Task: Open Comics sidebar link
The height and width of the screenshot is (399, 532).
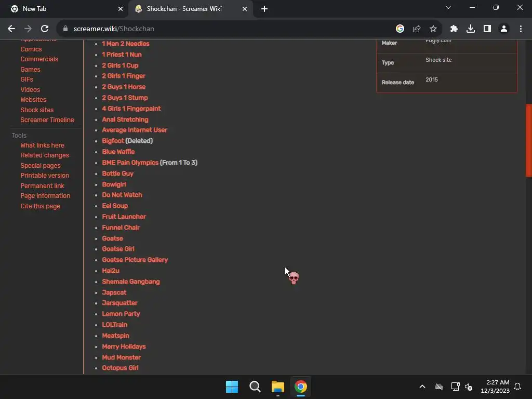Action: [31, 49]
